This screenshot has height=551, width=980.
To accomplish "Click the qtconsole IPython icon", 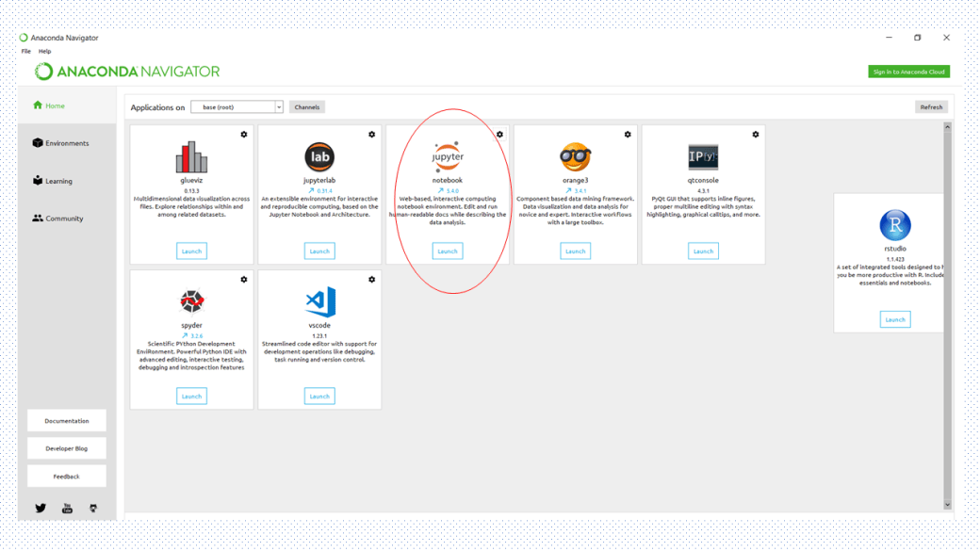I will 703,156.
